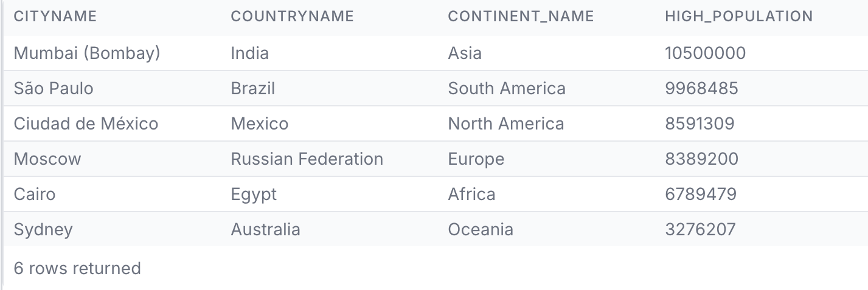The height and width of the screenshot is (290, 868).
Task: Click the Egypt country cell
Action: tap(254, 195)
